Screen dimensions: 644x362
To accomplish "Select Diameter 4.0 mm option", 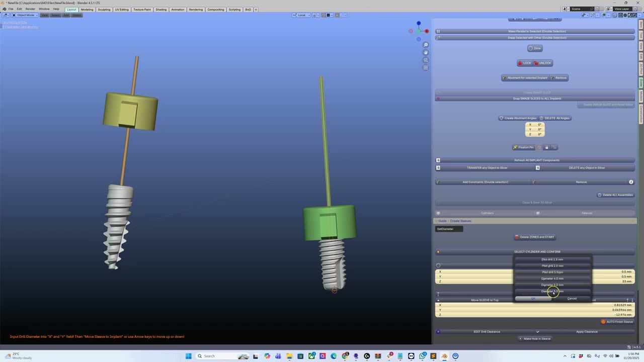I will (552, 279).
